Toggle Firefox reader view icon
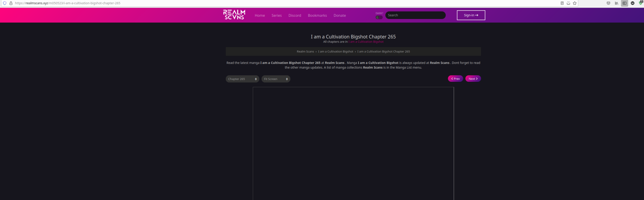 [562, 3]
